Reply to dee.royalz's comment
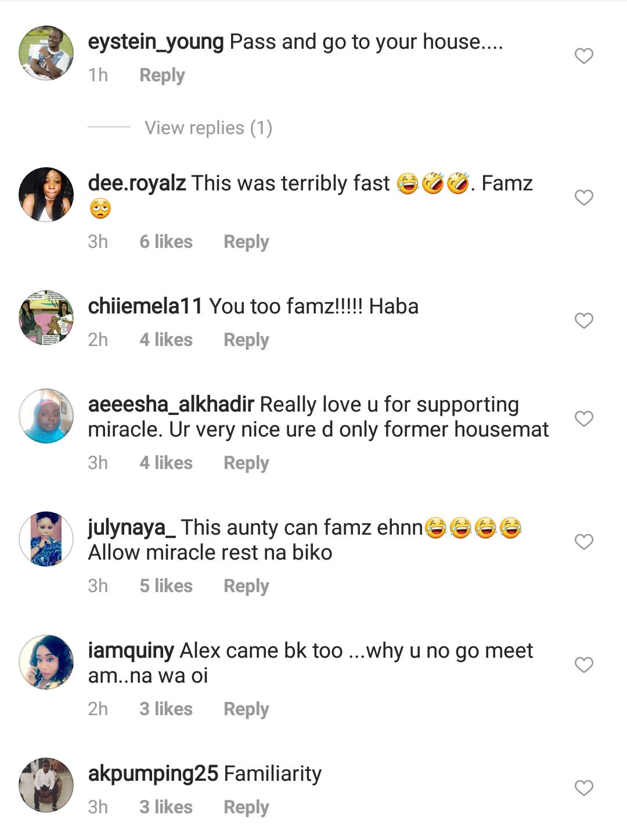 pos(246,242)
